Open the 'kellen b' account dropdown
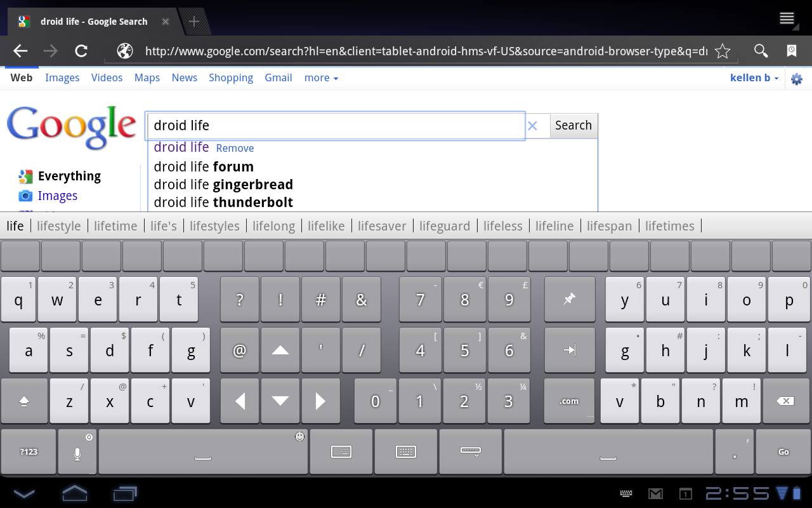 (x=754, y=78)
